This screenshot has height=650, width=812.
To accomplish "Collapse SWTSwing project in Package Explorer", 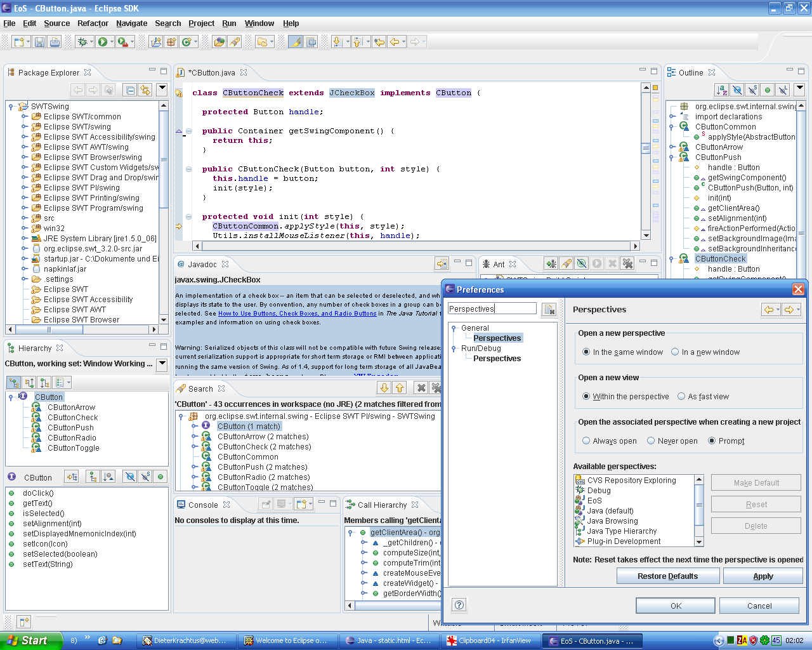I will [x=11, y=107].
